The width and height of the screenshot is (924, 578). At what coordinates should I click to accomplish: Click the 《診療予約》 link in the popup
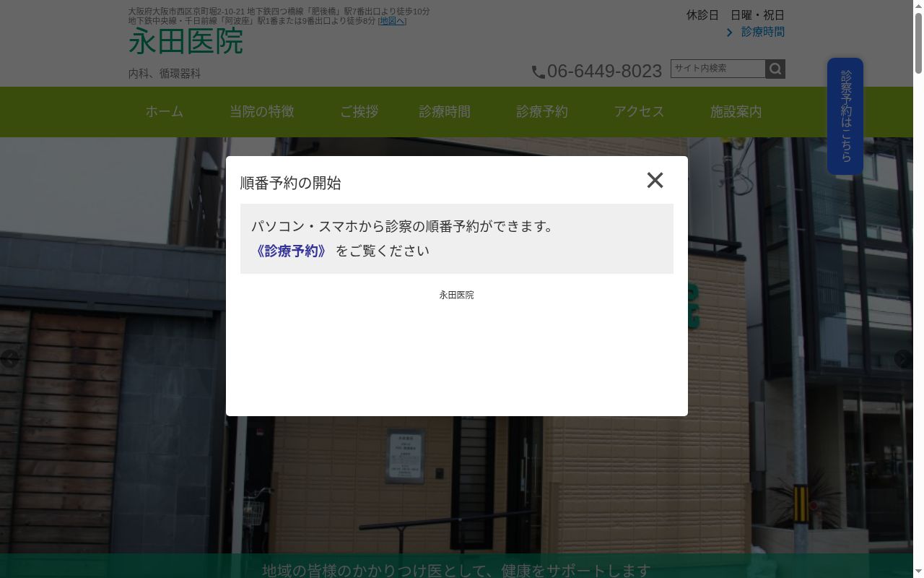pyautogui.click(x=290, y=251)
